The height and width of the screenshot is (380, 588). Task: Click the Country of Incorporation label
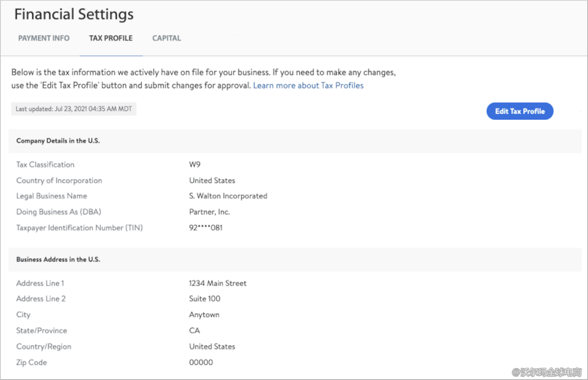59,181
